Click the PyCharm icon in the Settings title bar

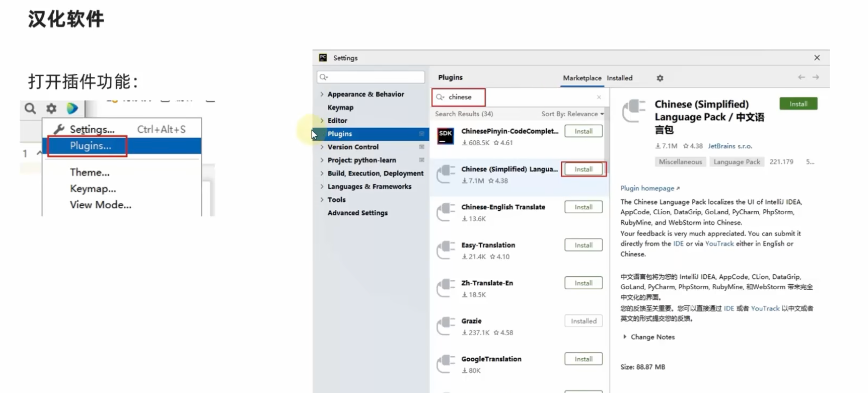pos(323,58)
